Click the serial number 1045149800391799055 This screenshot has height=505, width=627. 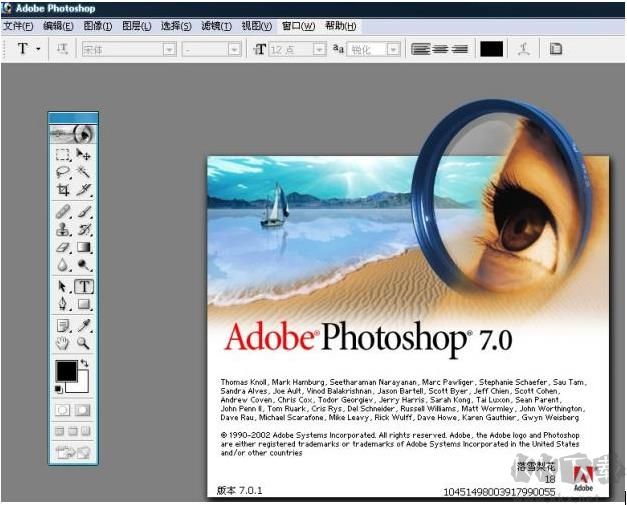tap(499, 492)
